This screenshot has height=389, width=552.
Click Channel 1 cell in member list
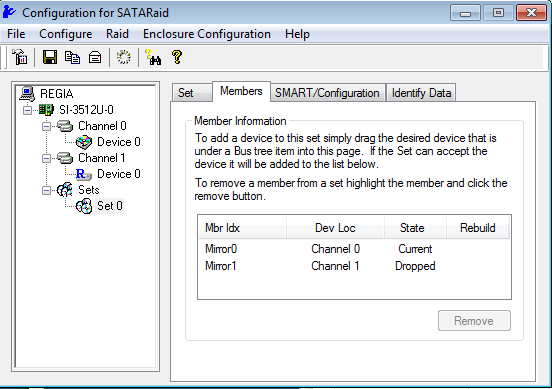(335, 266)
